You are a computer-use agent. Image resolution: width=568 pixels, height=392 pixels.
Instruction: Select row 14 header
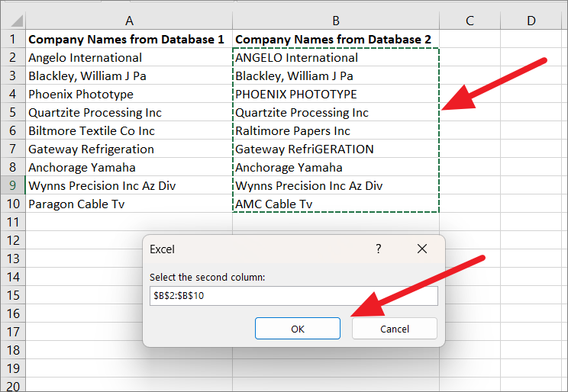tap(13, 277)
